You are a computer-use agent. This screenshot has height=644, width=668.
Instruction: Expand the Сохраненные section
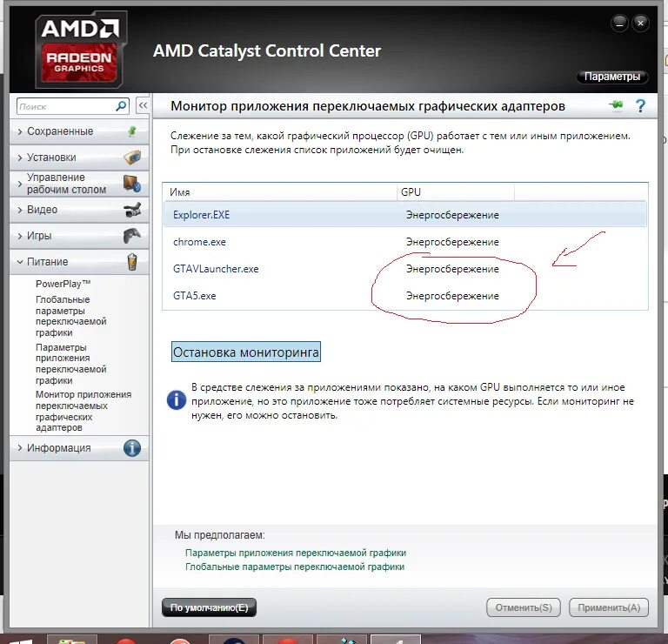(x=79, y=131)
